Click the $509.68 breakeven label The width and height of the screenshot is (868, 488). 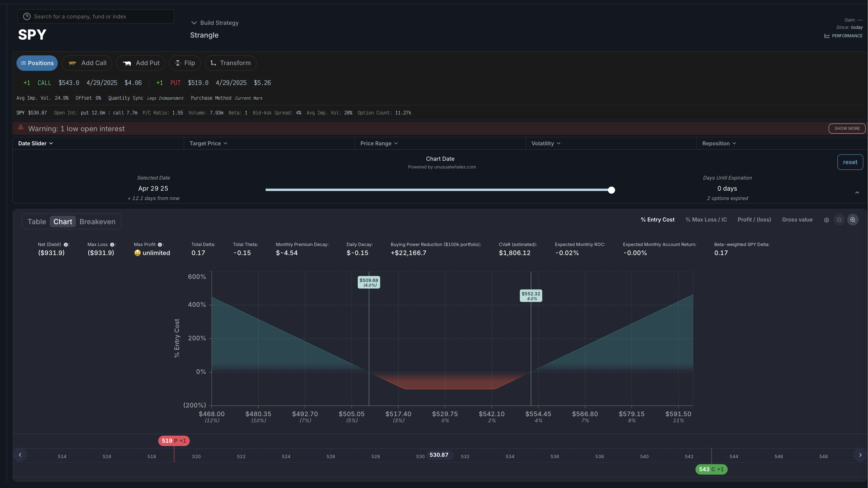(x=368, y=282)
